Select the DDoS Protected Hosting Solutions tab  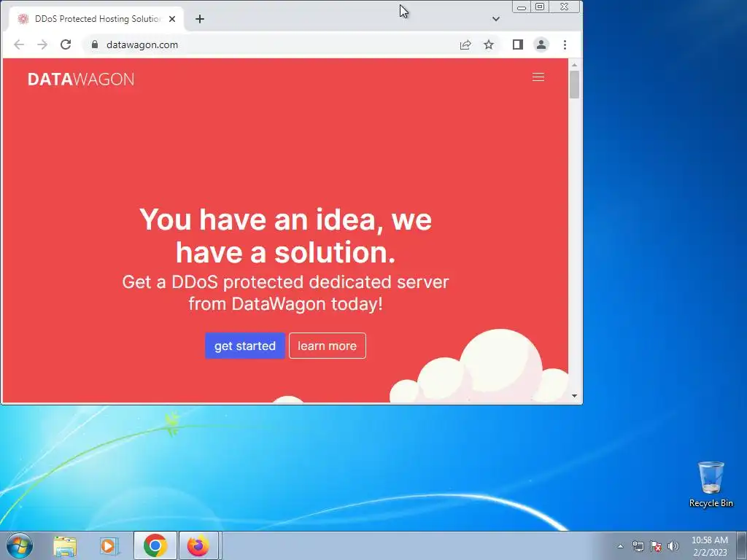click(x=97, y=19)
